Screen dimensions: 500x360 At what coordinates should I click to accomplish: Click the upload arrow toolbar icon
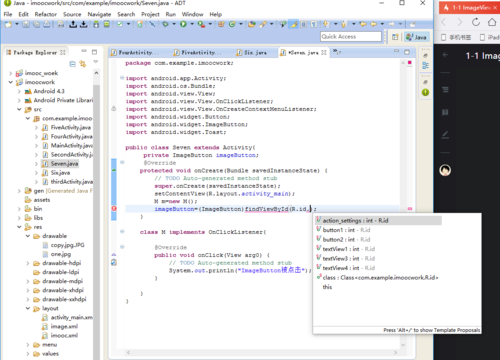(73, 24)
